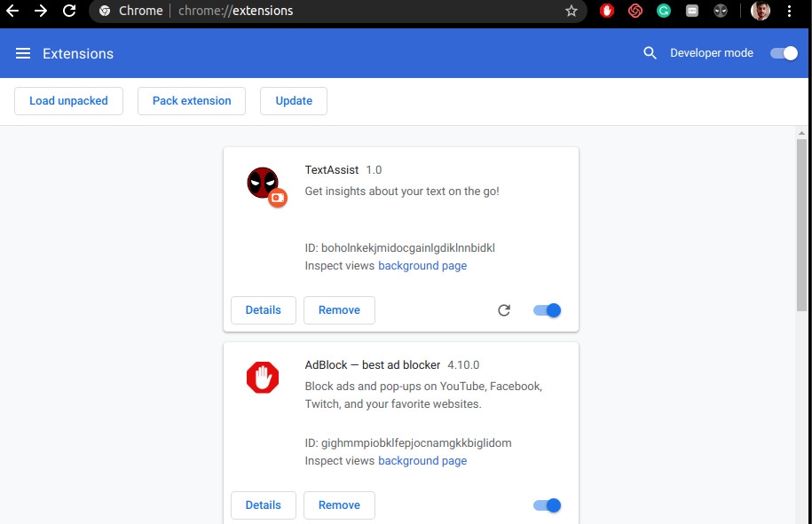Click AdBlock version number 4.10.0
This screenshot has width=812, height=524.
463,365
